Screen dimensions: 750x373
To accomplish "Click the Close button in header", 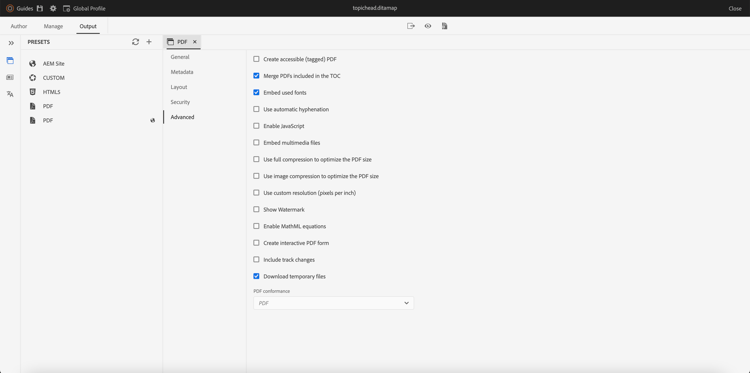I will (735, 9).
